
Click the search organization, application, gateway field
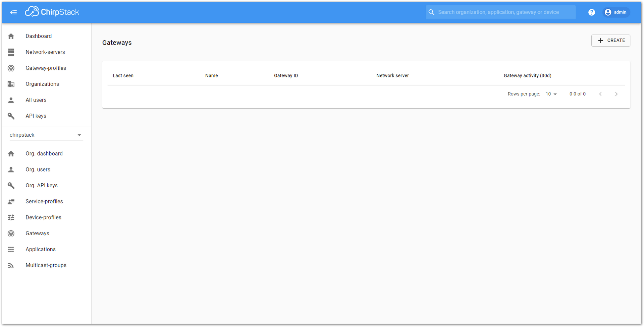pyautogui.click(x=501, y=12)
